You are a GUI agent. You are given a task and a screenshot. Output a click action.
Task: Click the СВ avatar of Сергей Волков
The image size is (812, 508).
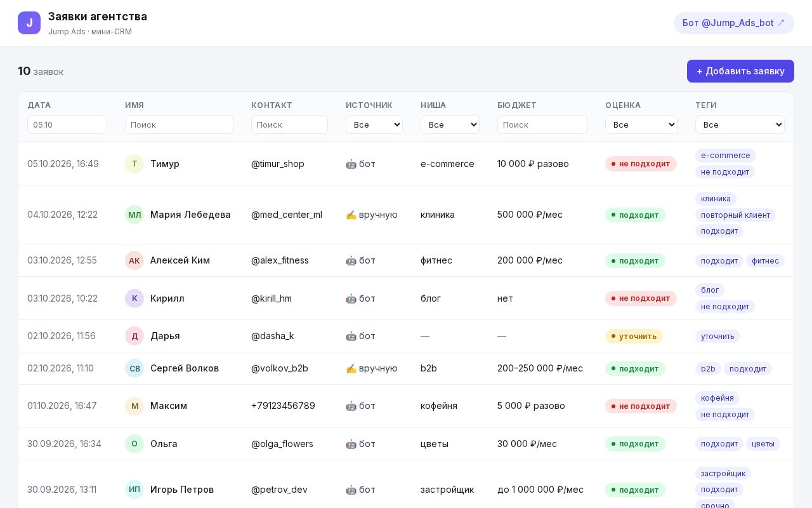tap(134, 368)
